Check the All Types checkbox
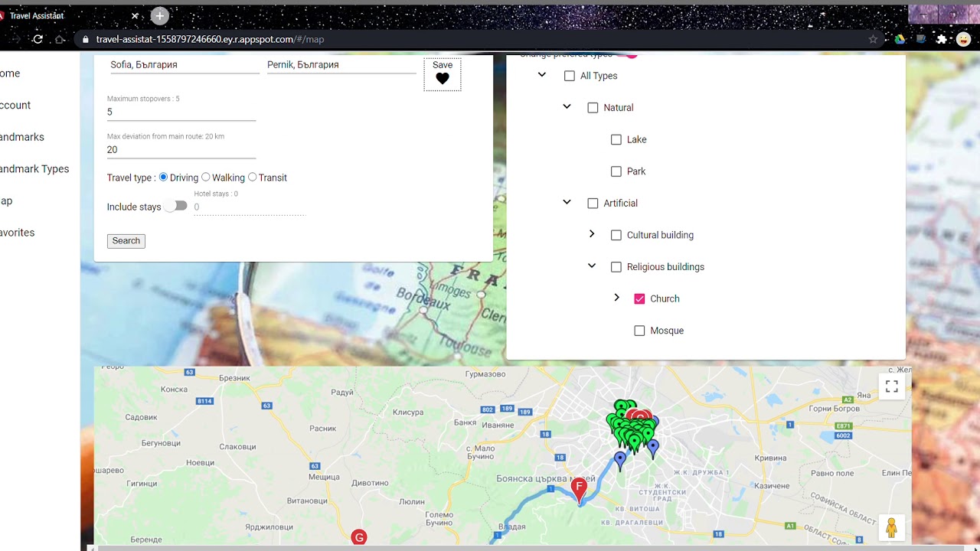 pyautogui.click(x=569, y=76)
